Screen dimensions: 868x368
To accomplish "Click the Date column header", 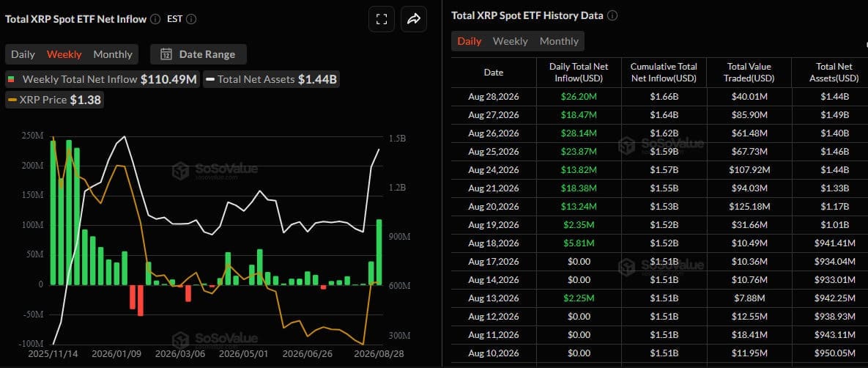I will point(494,72).
